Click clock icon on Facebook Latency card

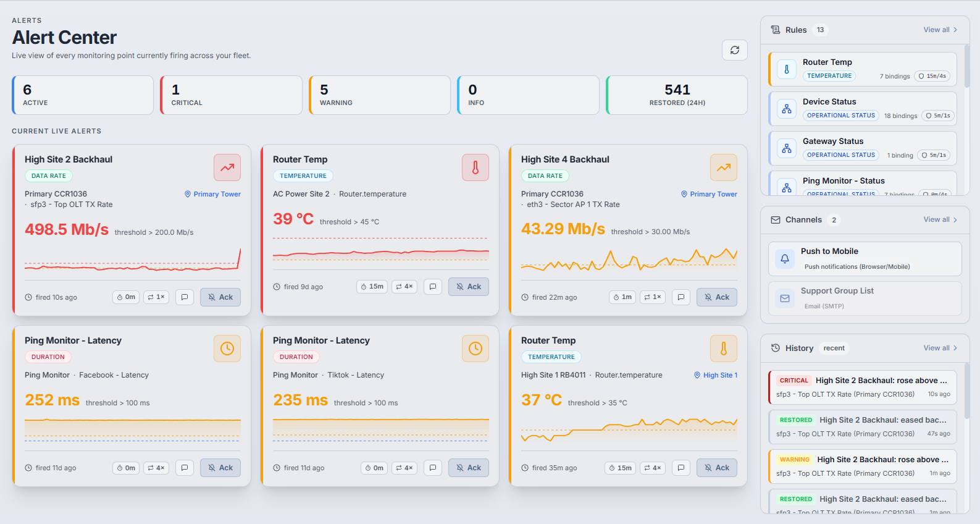[227, 349]
